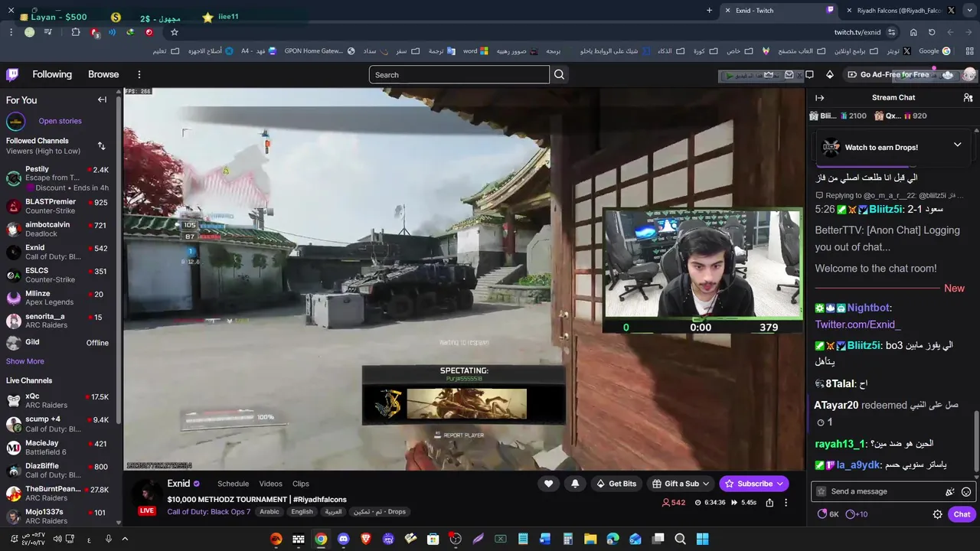Open stories in the sidebar
This screenshot has width=980, height=551.
60,121
